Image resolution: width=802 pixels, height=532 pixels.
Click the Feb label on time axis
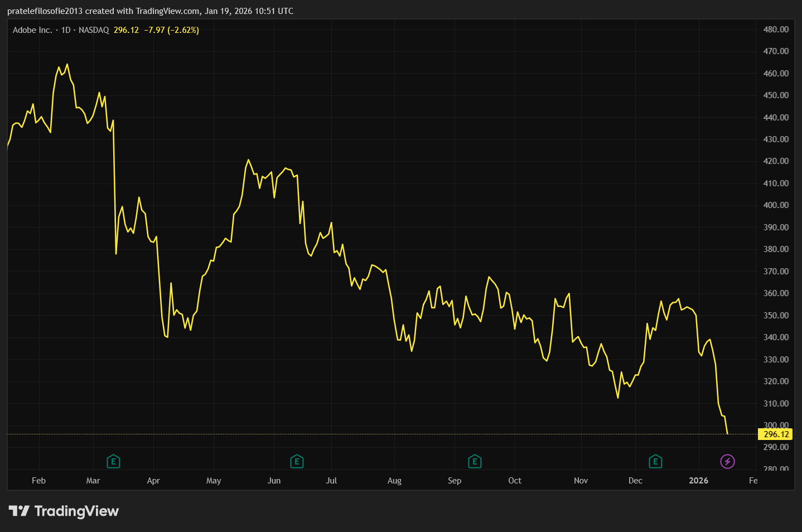[x=38, y=481]
